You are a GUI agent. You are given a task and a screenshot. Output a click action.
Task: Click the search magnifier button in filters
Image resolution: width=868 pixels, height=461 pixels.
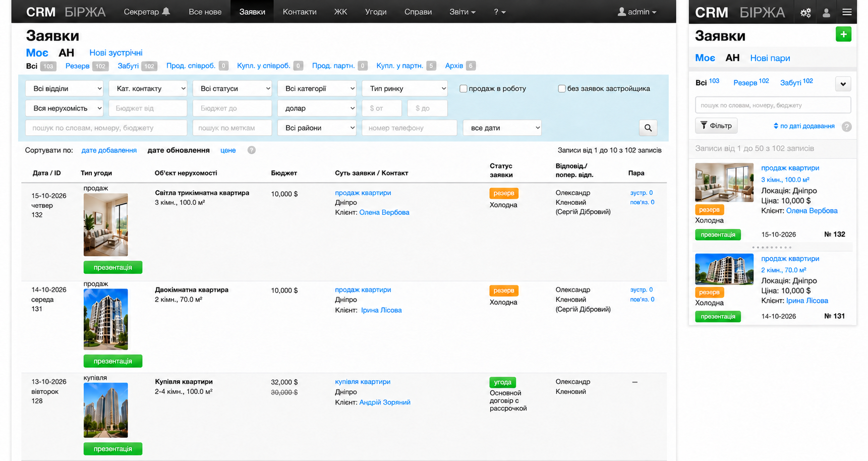click(648, 128)
